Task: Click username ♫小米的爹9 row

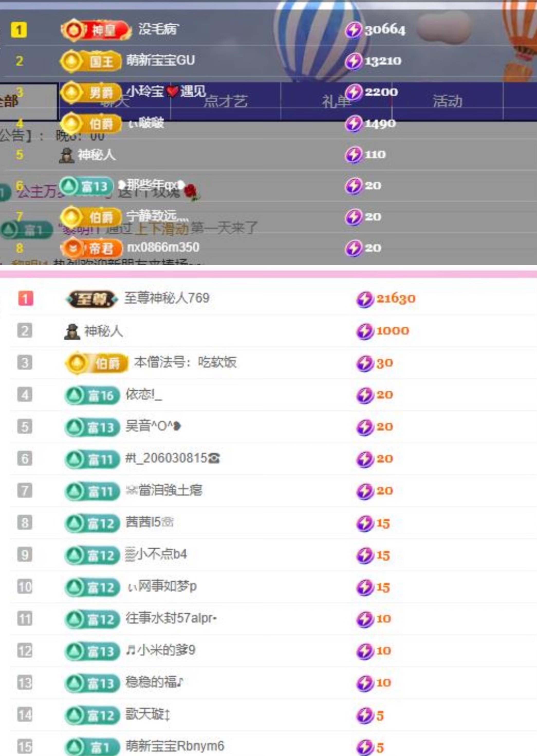Action: (x=161, y=650)
